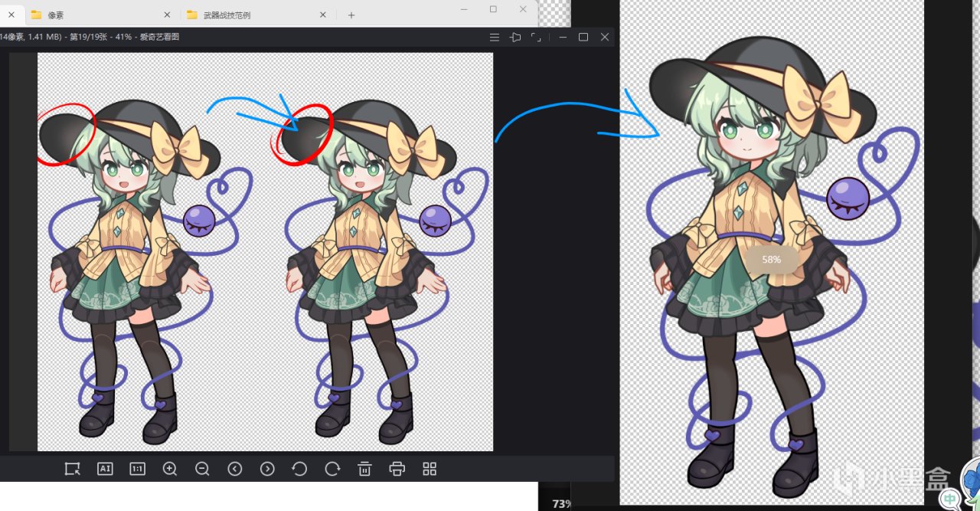Switch to the 像素 folder tab
This screenshot has height=511, width=980.
101,15
